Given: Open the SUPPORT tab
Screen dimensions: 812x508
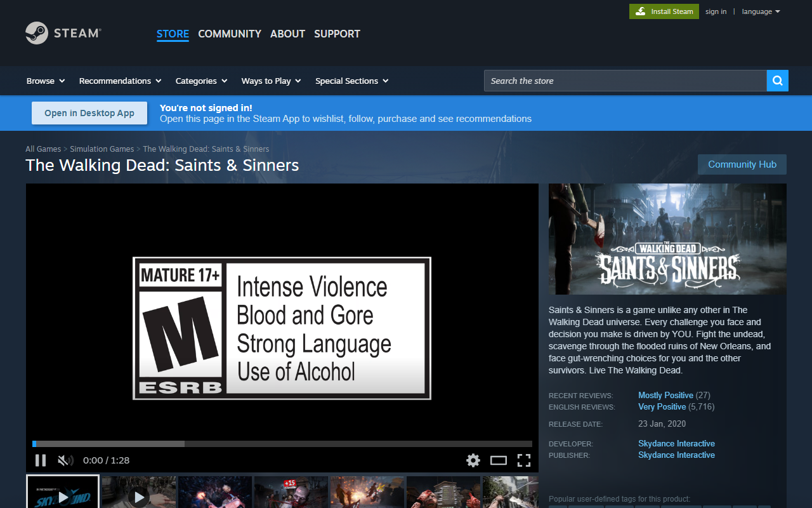Looking at the screenshot, I should pos(337,34).
